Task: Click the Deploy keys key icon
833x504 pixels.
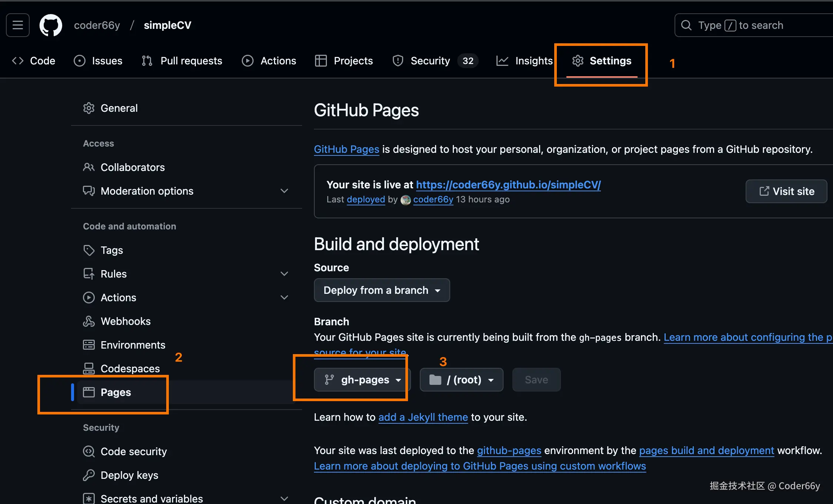Action: [x=89, y=475]
